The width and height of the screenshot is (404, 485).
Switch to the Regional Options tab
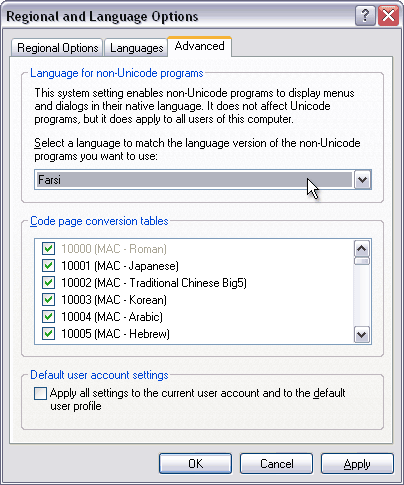(x=57, y=48)
